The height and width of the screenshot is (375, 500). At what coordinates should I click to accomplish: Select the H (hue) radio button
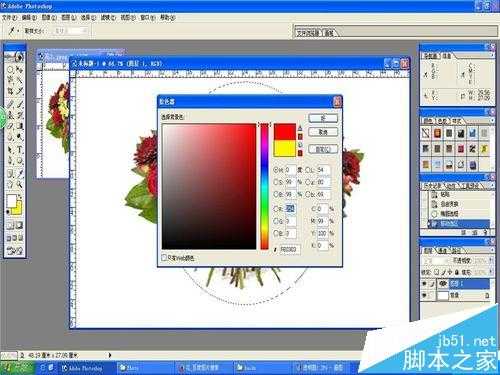coord(276,170)
